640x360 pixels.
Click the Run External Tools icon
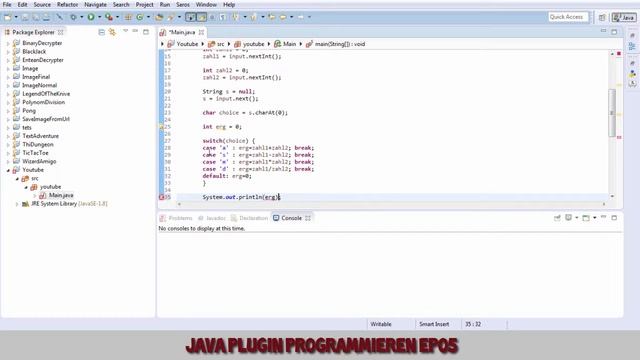[109, 17]
